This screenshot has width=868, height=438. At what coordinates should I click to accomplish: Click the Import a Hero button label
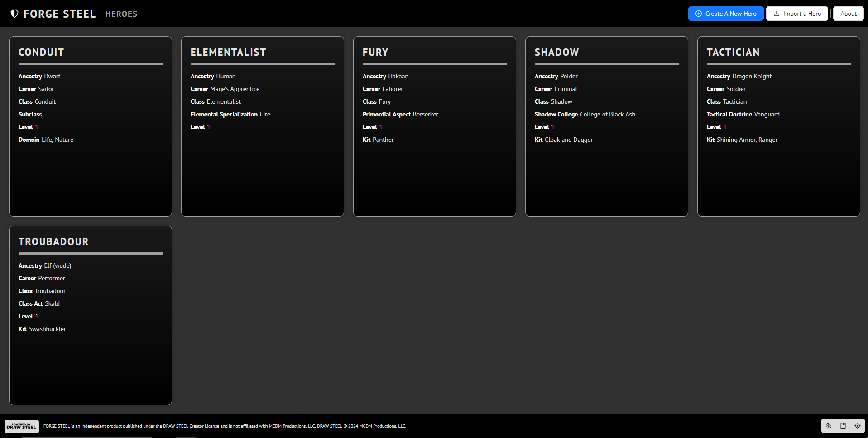click(x=802, y=14)
